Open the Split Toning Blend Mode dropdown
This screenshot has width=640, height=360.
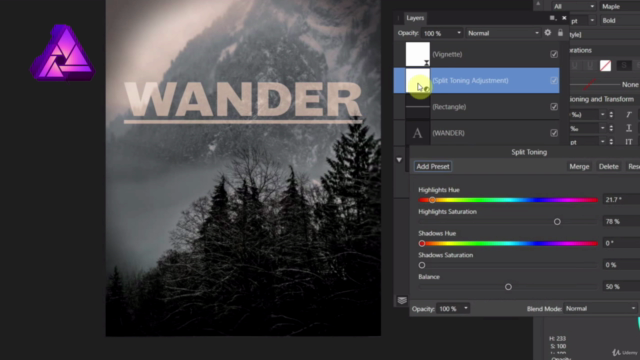click(x=600, y=309)
